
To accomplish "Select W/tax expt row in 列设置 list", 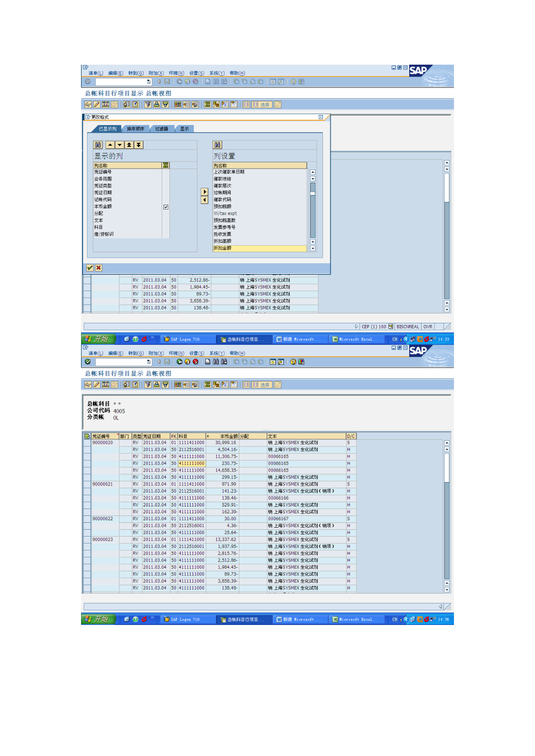I will [260, 213].
